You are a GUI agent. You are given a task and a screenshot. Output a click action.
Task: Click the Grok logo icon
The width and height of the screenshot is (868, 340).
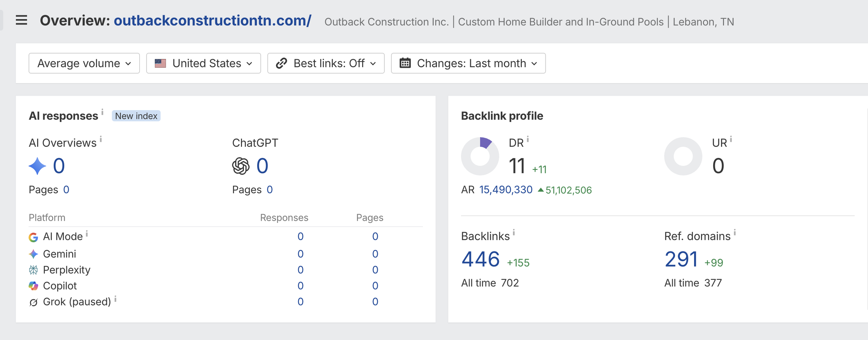(x=33, y=302)
